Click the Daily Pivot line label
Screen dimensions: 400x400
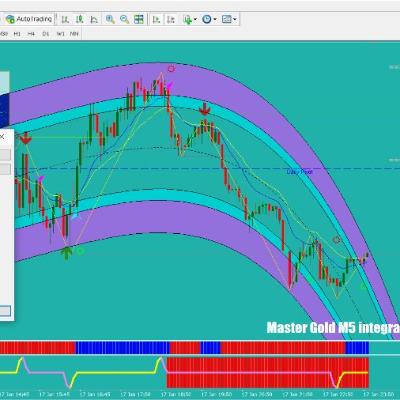(300, 172)
